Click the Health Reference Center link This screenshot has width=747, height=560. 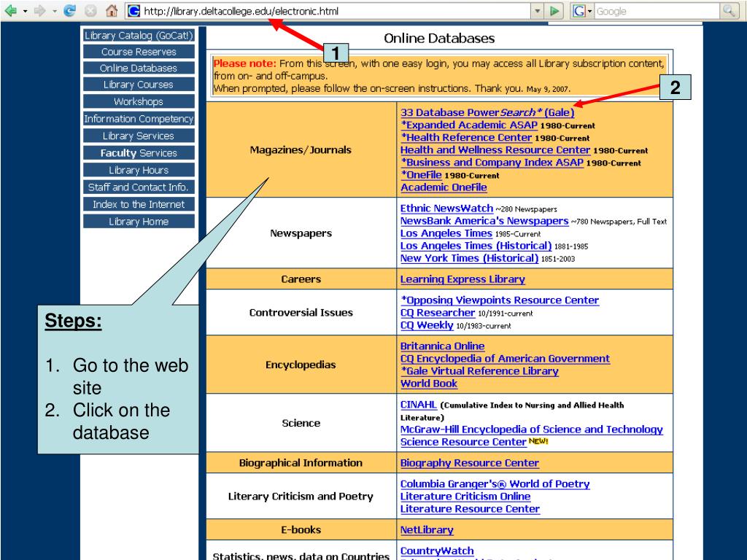466,137
